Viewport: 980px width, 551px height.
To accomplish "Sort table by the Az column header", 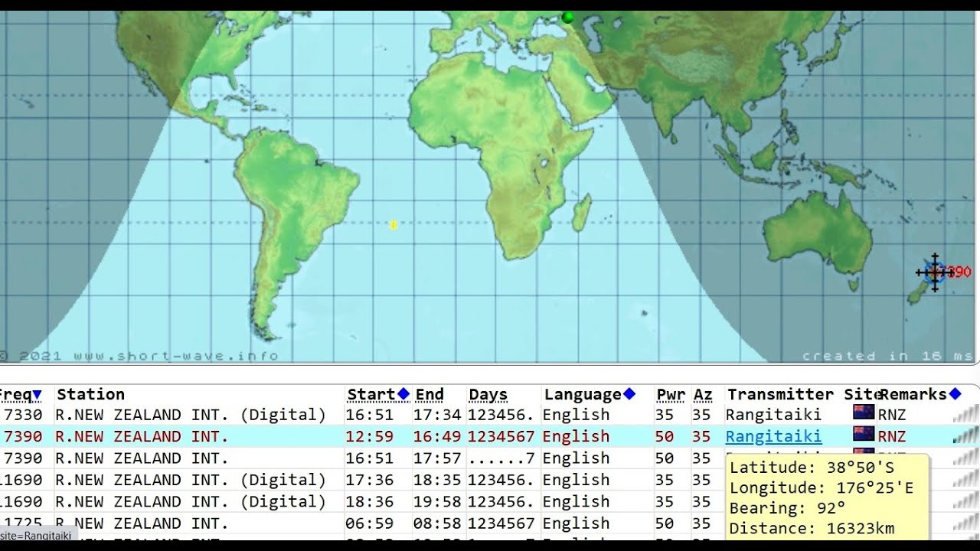I will point(703,394).
